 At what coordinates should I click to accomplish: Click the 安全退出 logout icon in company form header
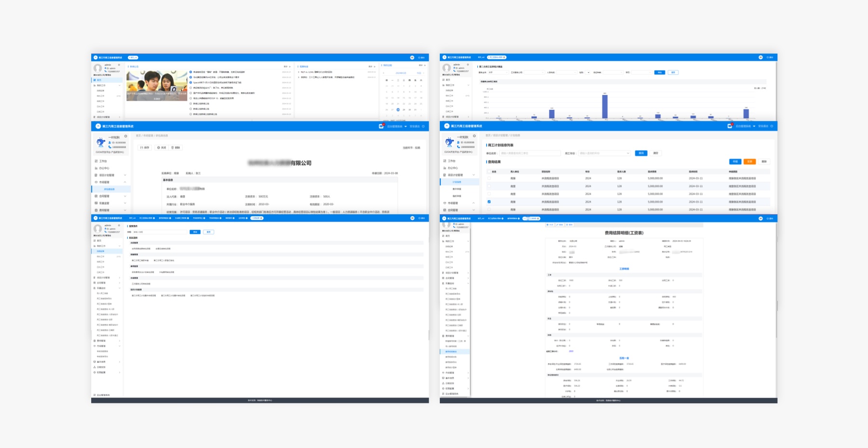pos(423,126)
